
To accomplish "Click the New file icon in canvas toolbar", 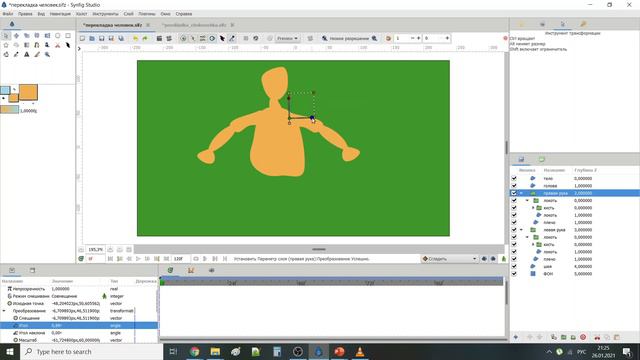I will 82,38.
